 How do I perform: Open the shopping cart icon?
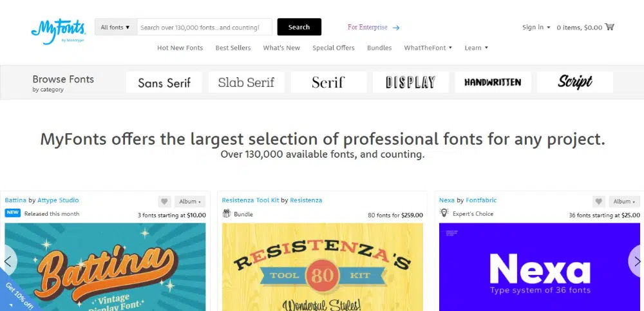pyautogui.click(x=610, y=27)
